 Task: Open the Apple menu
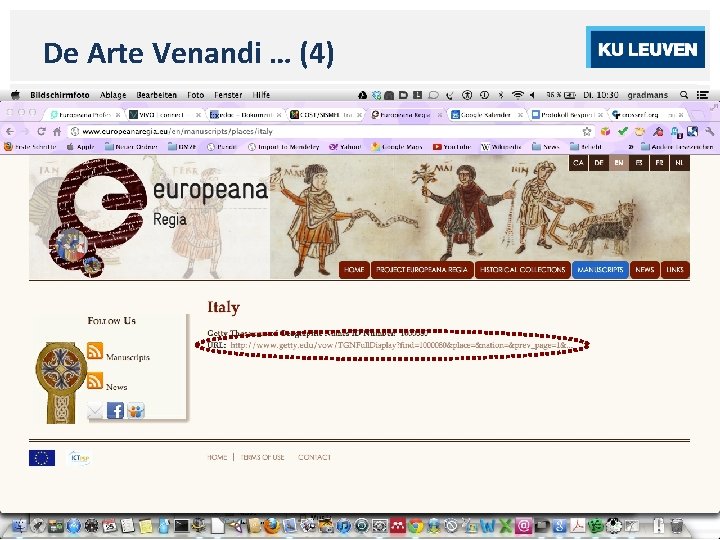coord(16,95)
